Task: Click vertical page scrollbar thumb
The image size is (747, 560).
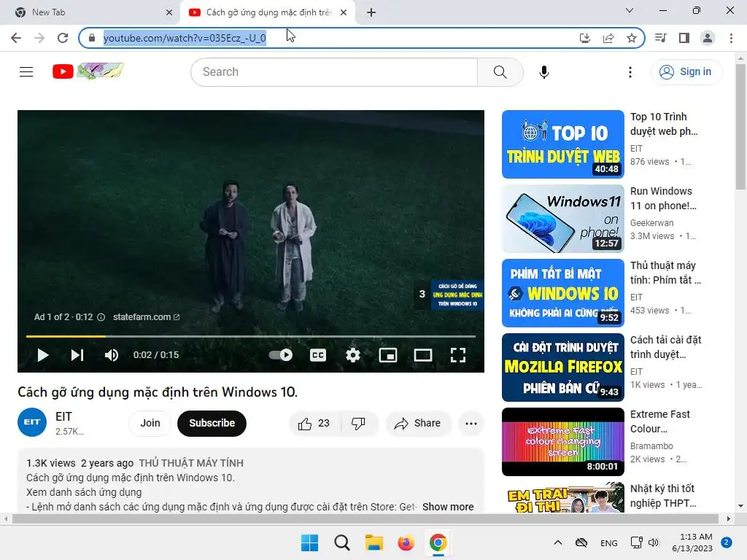Action: pyautogui.click(x=741, y=126)
